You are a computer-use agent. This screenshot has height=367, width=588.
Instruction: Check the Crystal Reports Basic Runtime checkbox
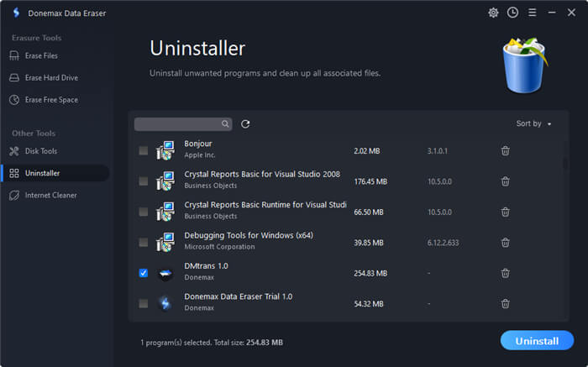click(x=144, y=212)
